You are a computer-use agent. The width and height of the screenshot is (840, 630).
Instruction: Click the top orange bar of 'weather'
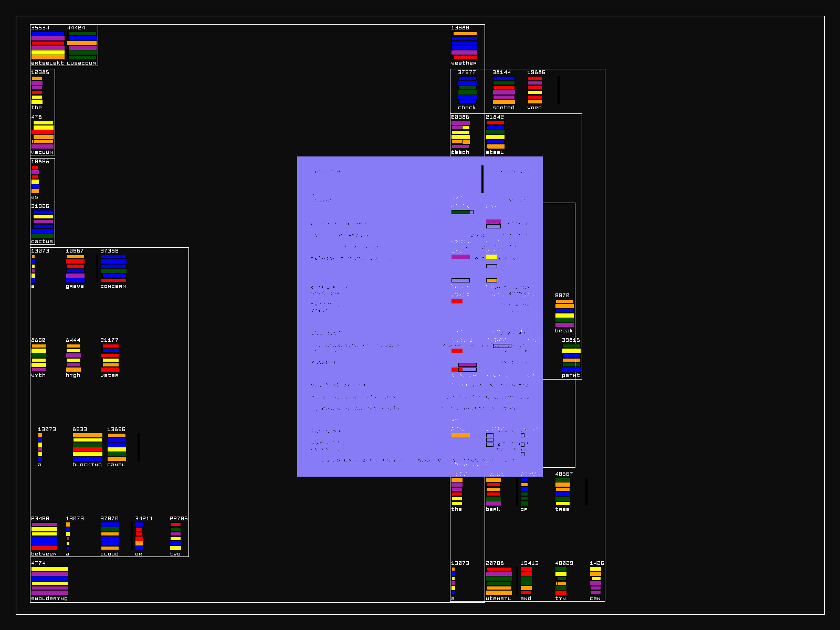pos(465,34)
